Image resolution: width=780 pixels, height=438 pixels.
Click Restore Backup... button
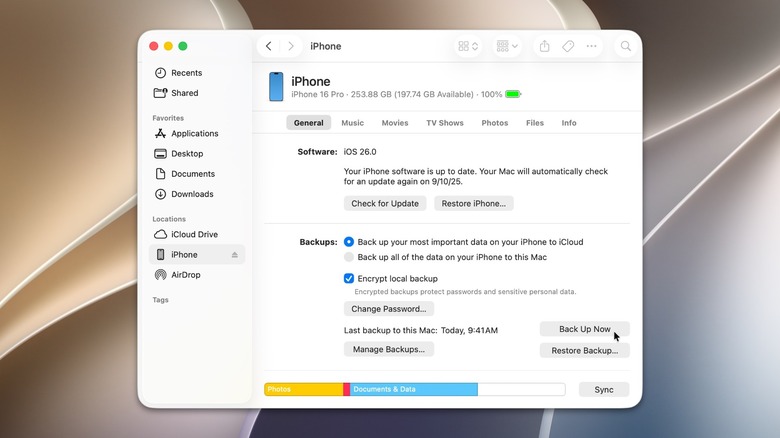click(585, 350)
